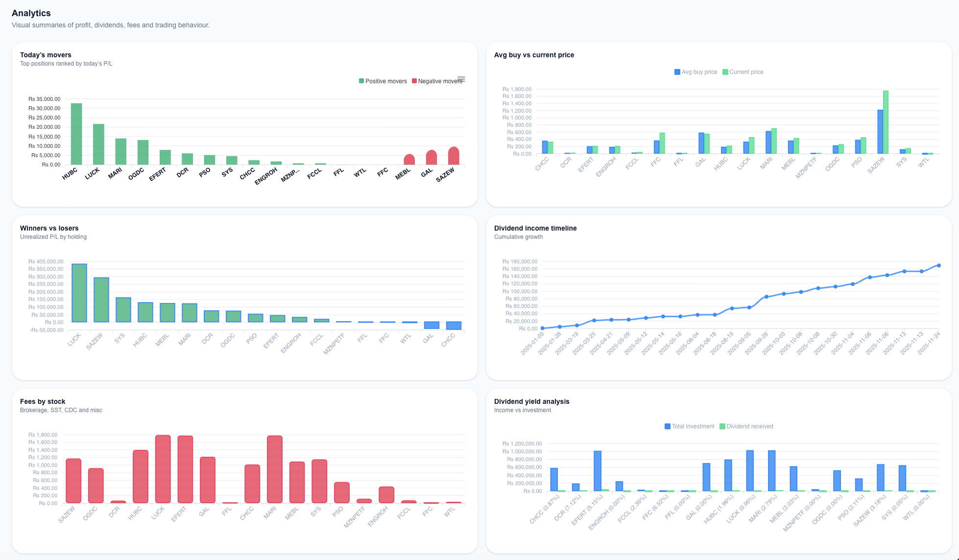Click the EFERT bar in Avg buy chart
Screen dimensions: 959x560
[588, 150]
